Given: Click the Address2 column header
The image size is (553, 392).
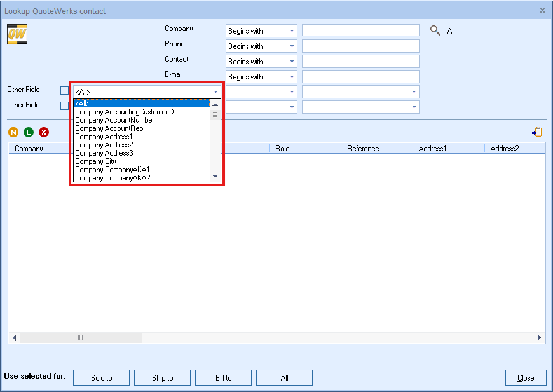Looking at the screenshot, I should tap(515, 149).
